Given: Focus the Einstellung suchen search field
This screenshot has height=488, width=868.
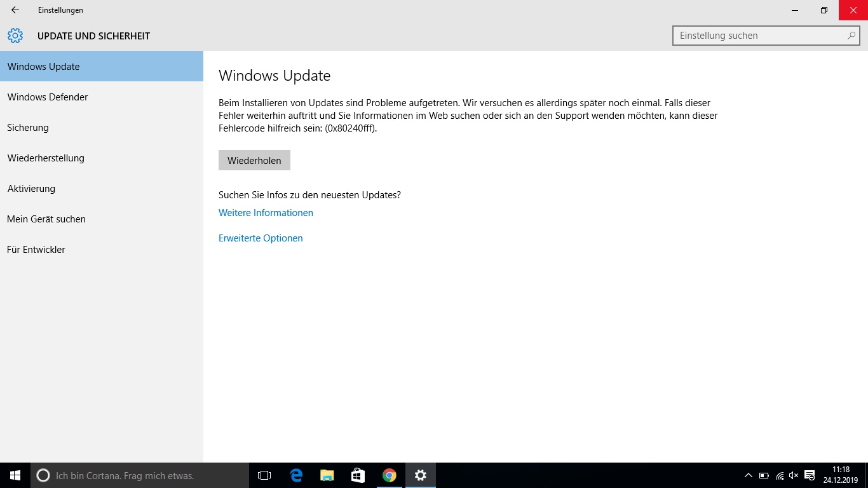Looking at the screenshot, I should 766,36.
